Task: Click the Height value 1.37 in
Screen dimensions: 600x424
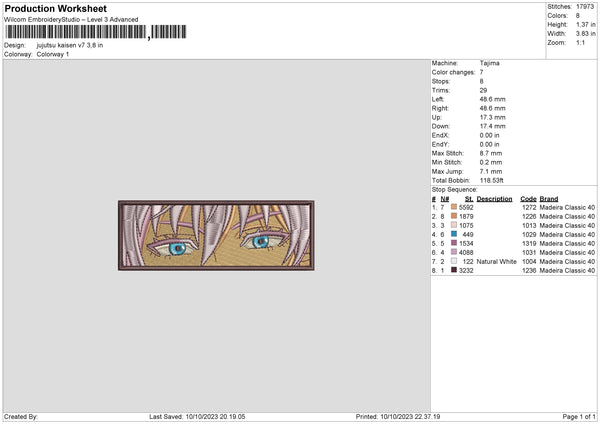Action: pyautogui.click(x=585, y=24)
